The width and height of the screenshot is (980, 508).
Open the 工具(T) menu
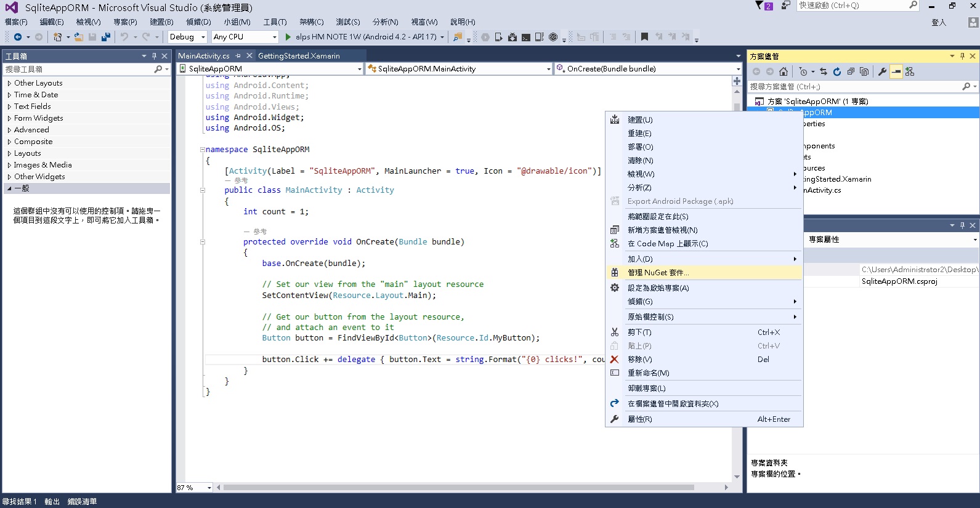(275, 22)
